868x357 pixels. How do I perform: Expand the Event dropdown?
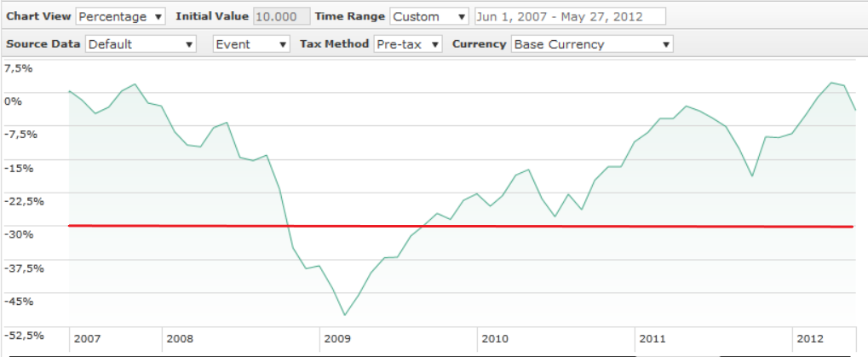click(x=251, y=44)
